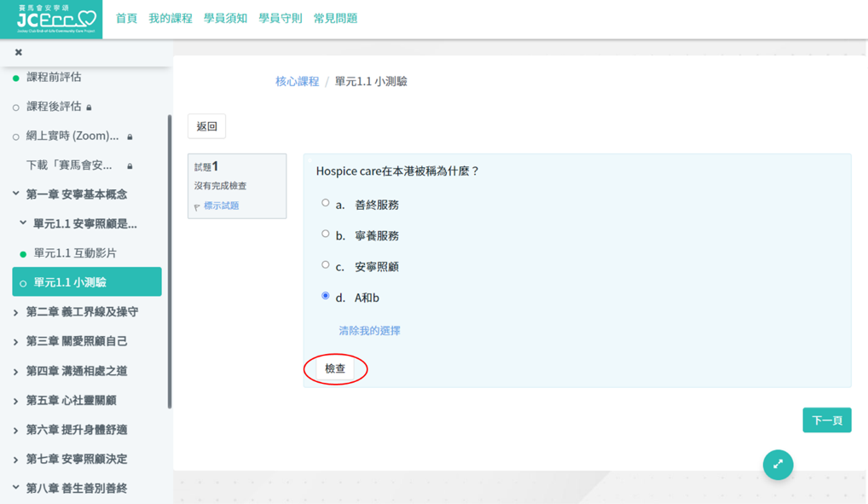Click green dot beside 單元1.1 互動影片
This screenshot has height=504, width=868.
pyautogui.click(x=23, y=254)
